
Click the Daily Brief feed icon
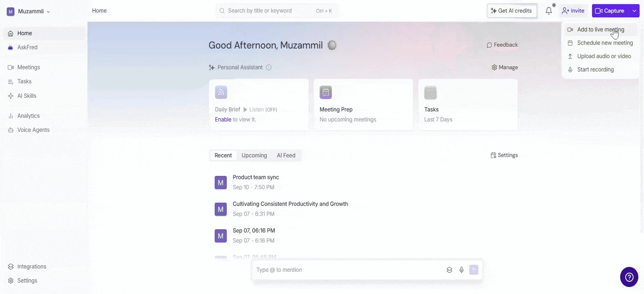(x=221, y=92)
